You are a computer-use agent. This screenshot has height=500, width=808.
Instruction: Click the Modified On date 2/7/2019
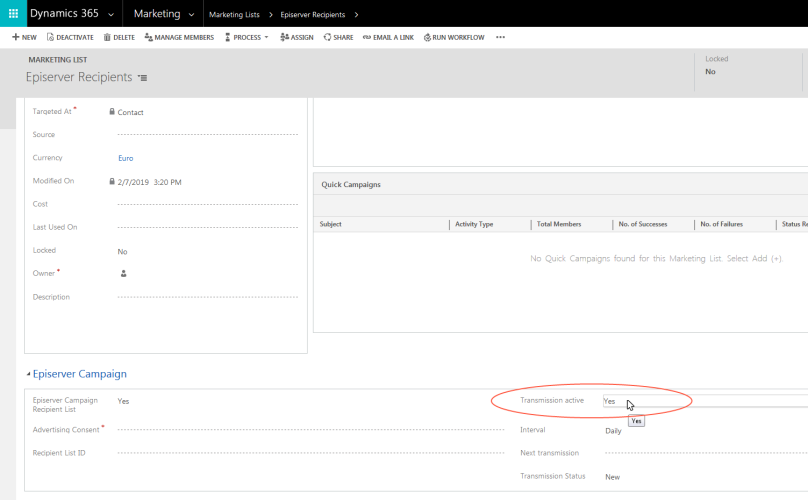133,182
